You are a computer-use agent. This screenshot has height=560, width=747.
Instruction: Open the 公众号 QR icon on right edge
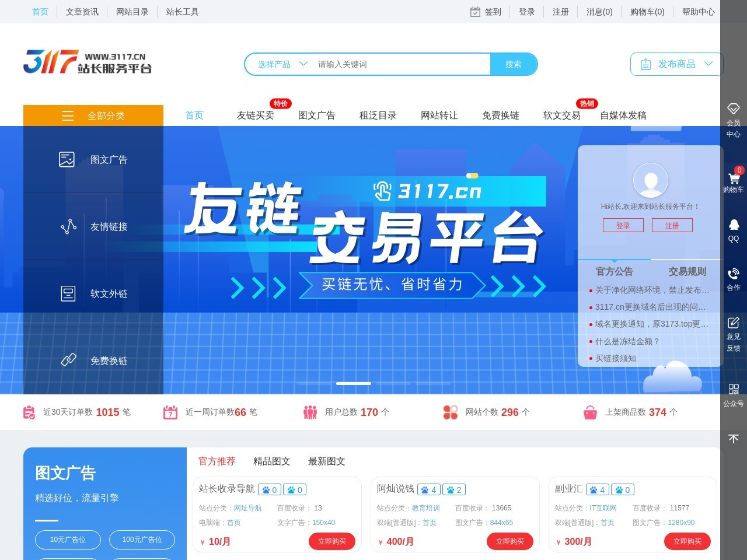pyautogui.click(x=733, y=388)
